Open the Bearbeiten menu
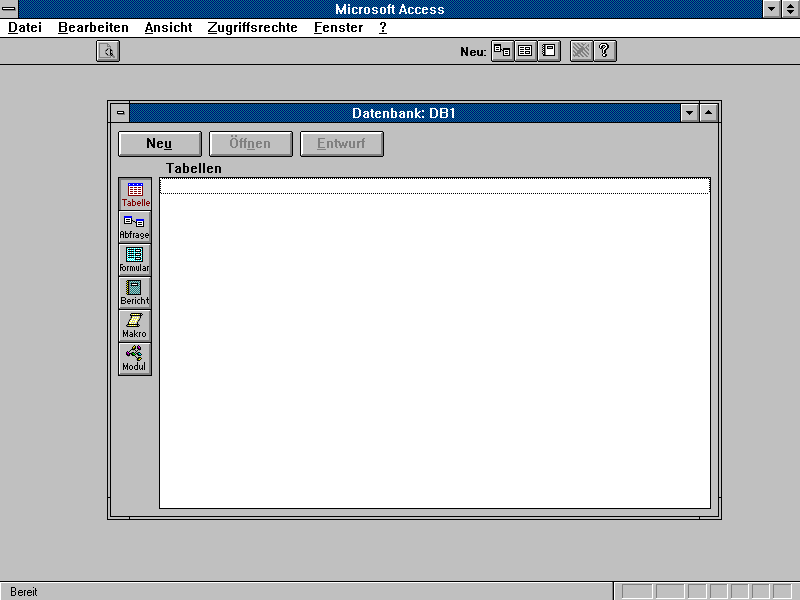This screenshot has width=800, height=600. click(x=93, y=28)
